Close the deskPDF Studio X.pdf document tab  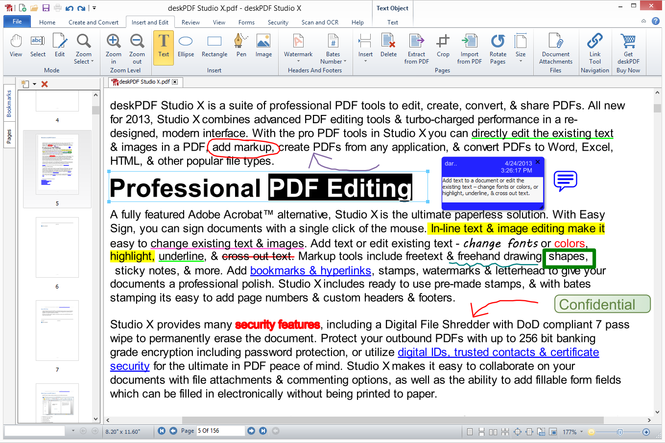(175, 82)
